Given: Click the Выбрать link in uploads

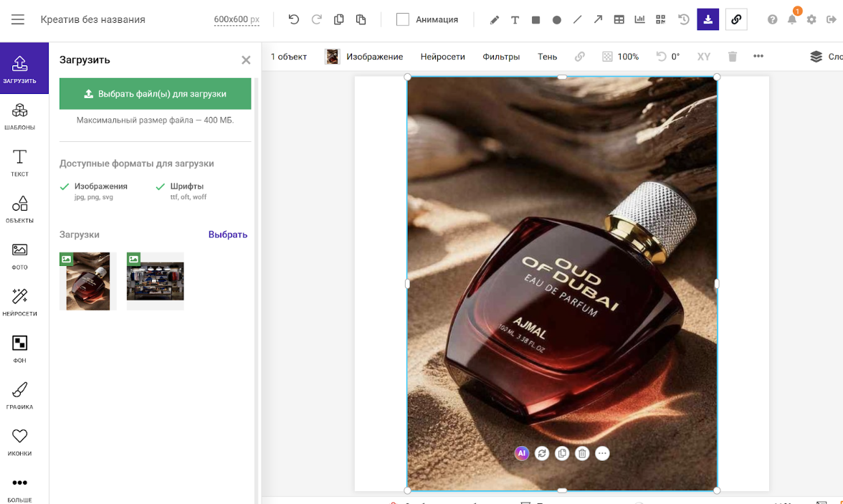Looking at the screenshot, I should point(227,234).
